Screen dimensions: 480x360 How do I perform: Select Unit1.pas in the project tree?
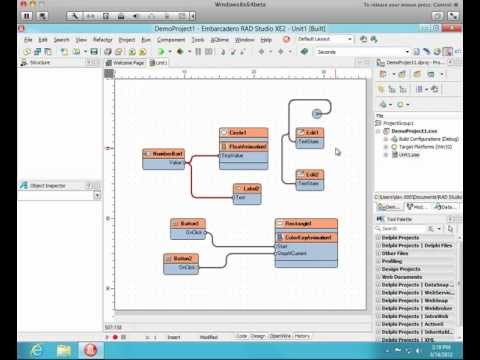pyautogui.click(x=409, y=155)
